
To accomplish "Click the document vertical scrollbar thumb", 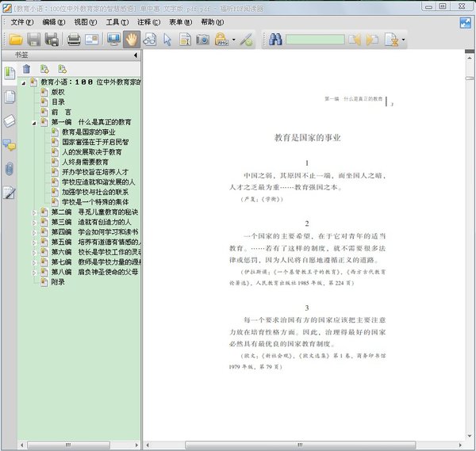I will (x=470, y=78).
